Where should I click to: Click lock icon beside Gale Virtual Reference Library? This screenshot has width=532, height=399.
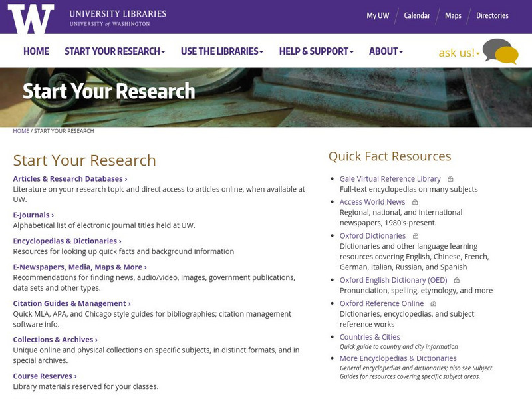tap(450, 179)
